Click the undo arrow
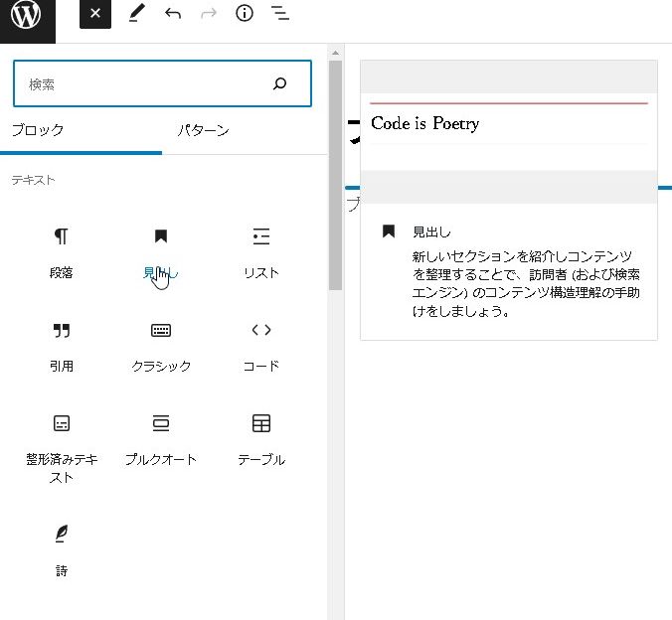Screen dimensions: 672x620 tap(173, 14)
